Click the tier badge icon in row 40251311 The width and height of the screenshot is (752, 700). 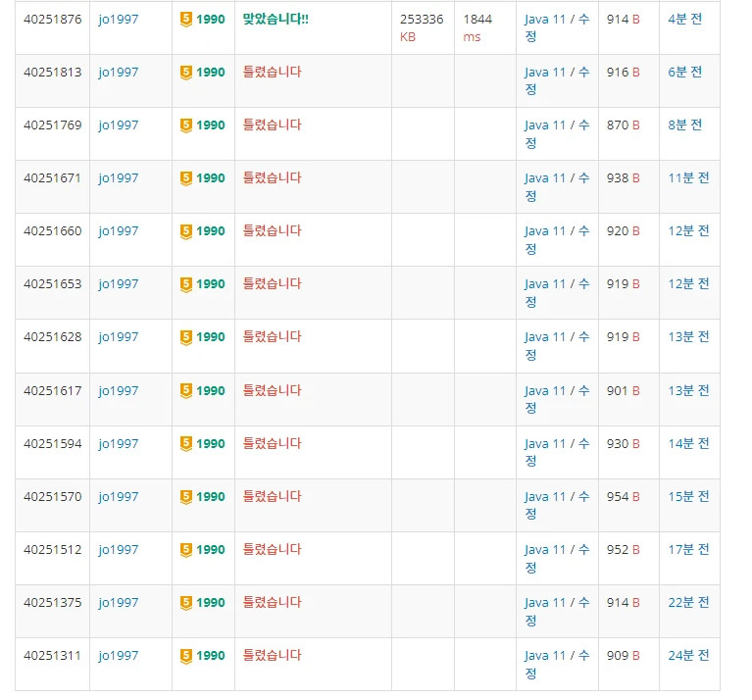[x=186, y=656]
